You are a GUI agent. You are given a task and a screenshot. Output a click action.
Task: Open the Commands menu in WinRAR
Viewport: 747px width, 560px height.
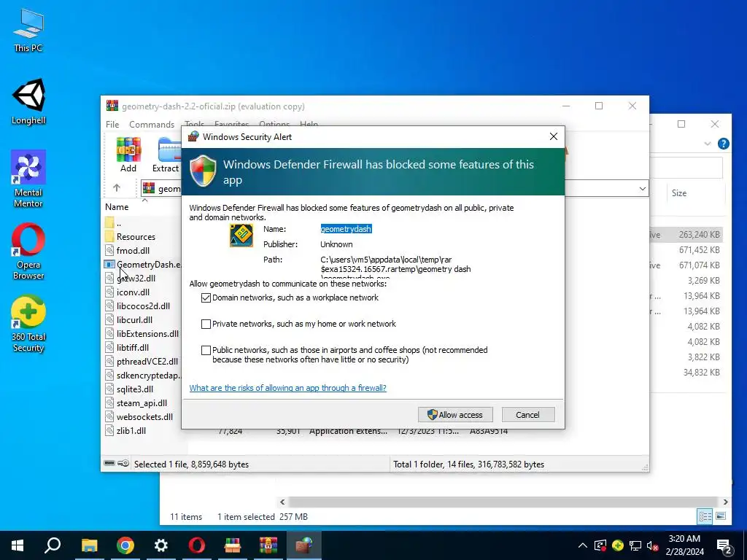[152, 124]
